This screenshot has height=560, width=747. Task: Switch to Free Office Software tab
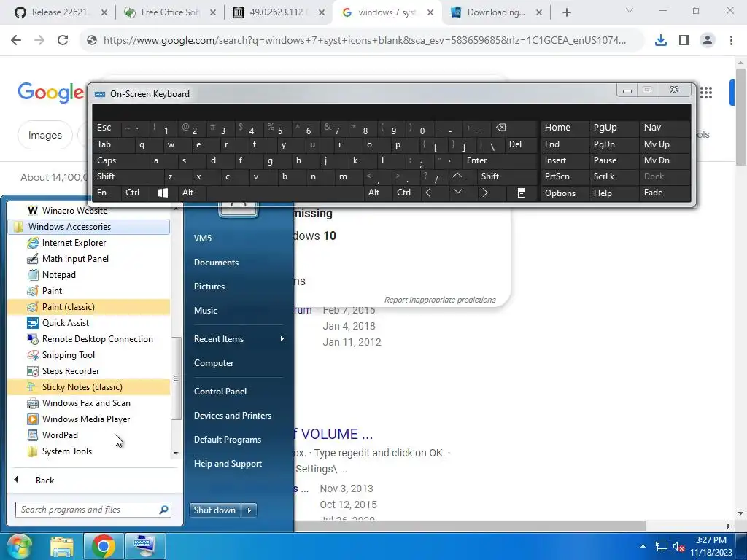coord(169,12)
